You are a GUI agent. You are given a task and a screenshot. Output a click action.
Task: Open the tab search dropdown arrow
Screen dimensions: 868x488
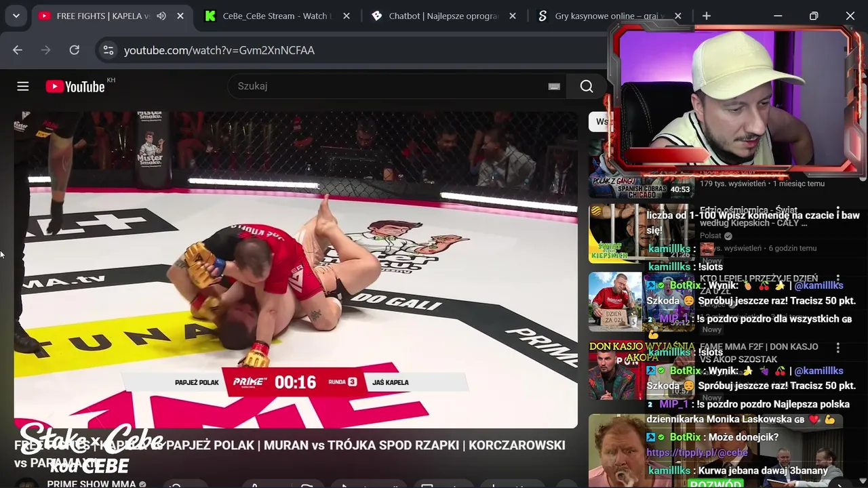click(16, 16)
